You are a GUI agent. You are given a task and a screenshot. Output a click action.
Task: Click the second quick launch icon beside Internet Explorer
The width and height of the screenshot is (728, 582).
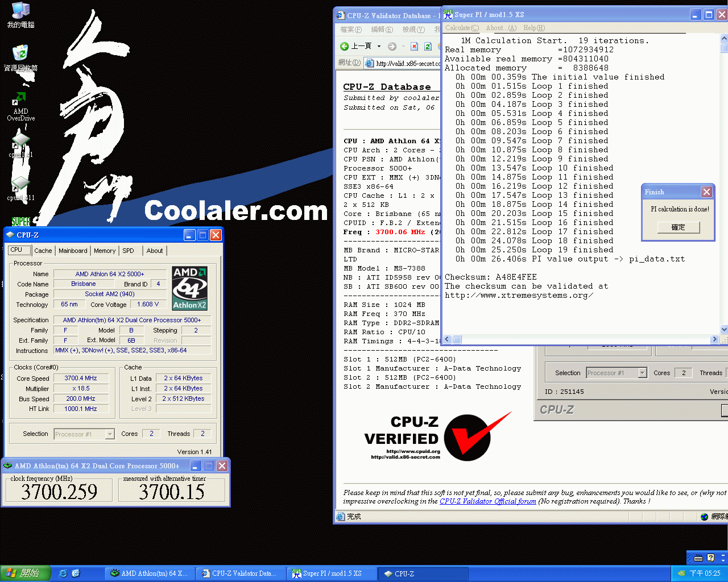[76, 573]
